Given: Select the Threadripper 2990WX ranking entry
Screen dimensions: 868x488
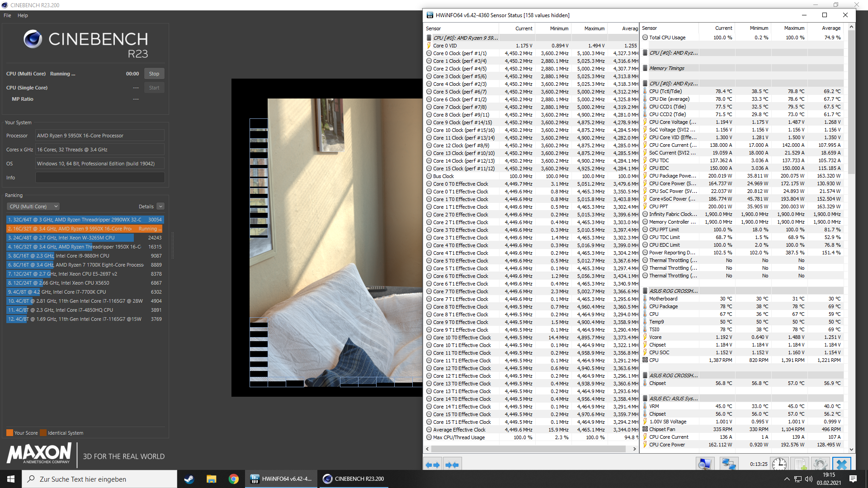Looking at the screenshot, I should click(85, 220).
